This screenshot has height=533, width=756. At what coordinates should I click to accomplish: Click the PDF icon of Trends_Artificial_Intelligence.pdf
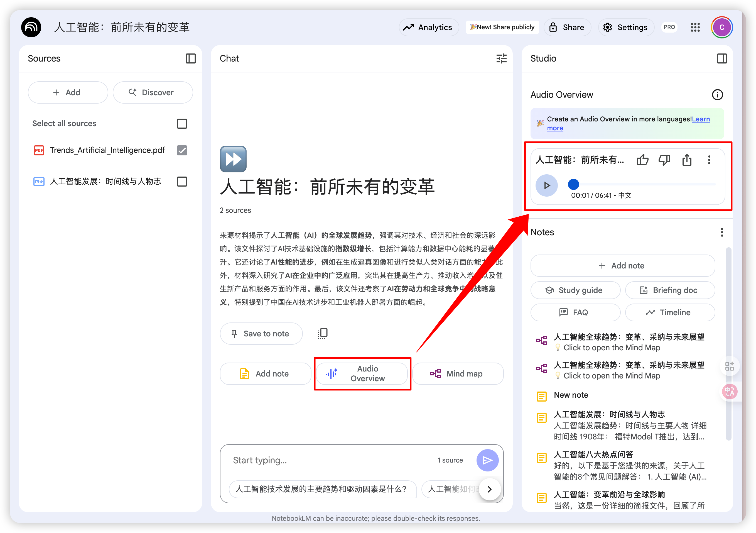39,150
